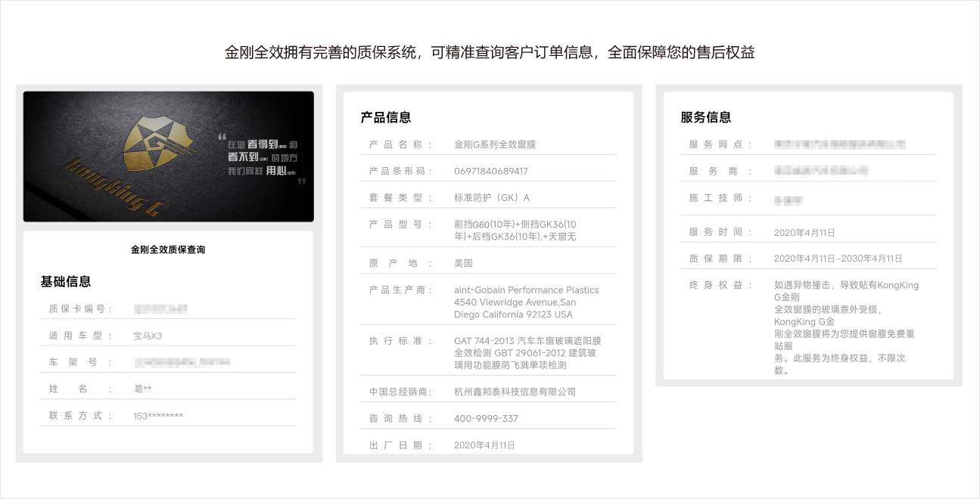Click the 服务信息 section heading
This screenshot has height=499, width=980.
[706, 117]
